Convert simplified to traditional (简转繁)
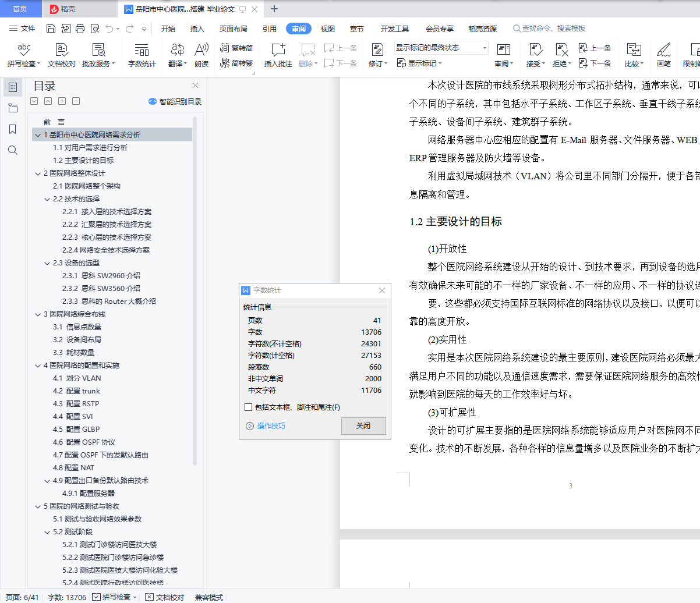 (x=236, y=63)
